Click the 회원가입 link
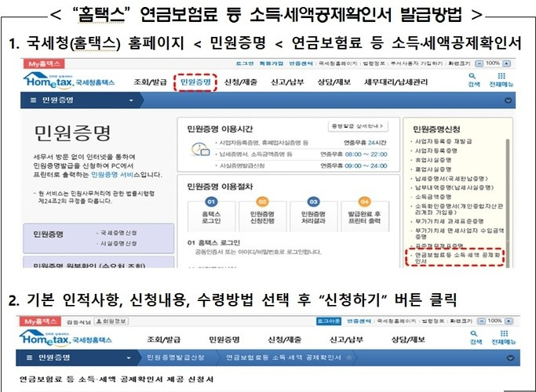The image size is (536, 392). (x=271, y=64)
